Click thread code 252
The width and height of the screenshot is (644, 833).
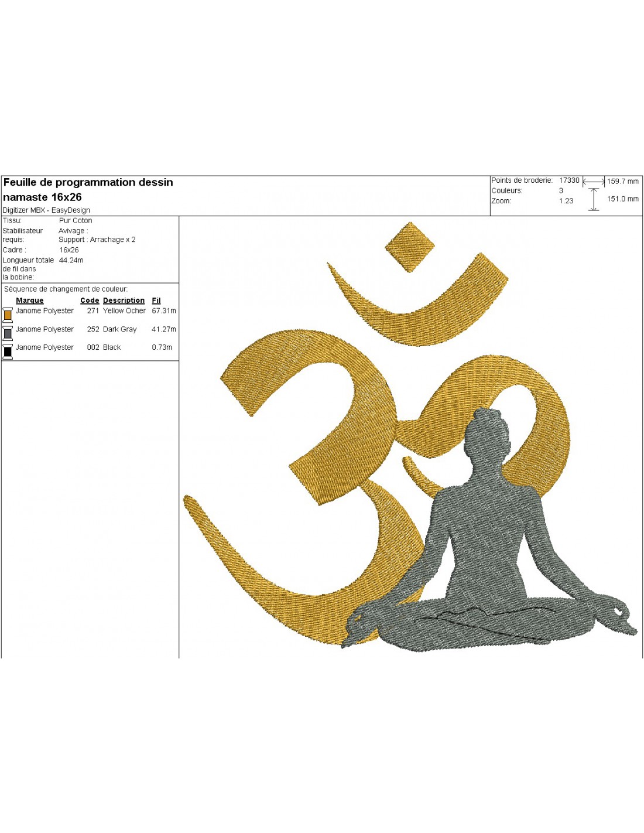93,329
